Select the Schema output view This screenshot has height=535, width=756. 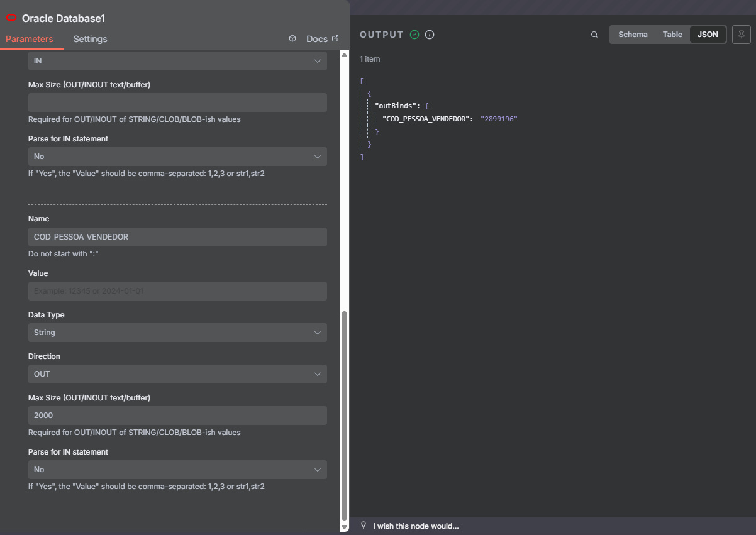pyautogui.click(x=633, y=35)
